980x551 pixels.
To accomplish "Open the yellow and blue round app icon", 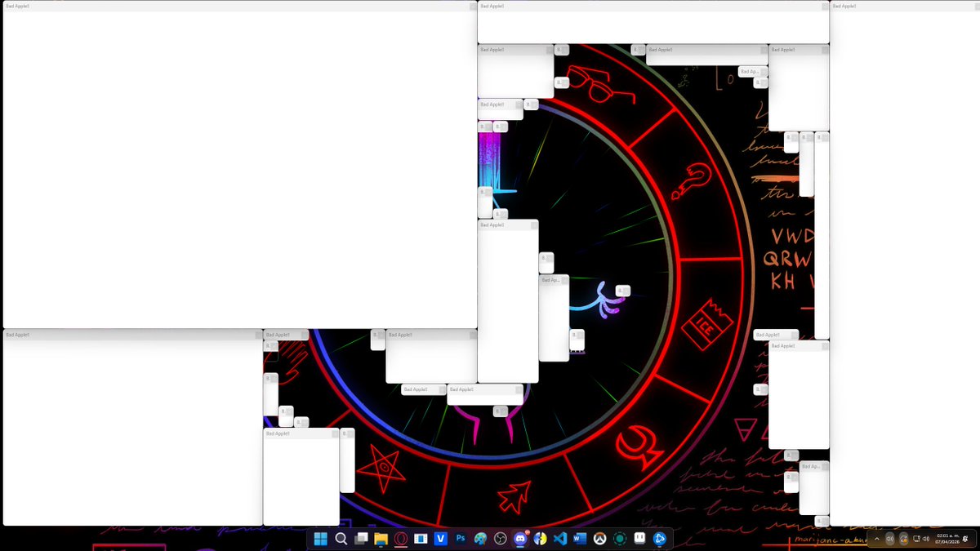I will pos(540,539).
